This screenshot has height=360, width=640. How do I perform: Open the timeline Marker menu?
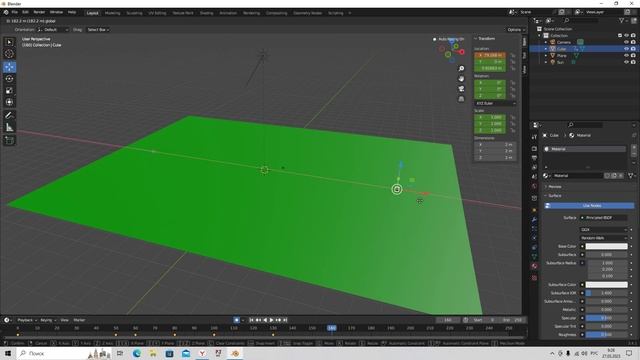pos(79,320)
